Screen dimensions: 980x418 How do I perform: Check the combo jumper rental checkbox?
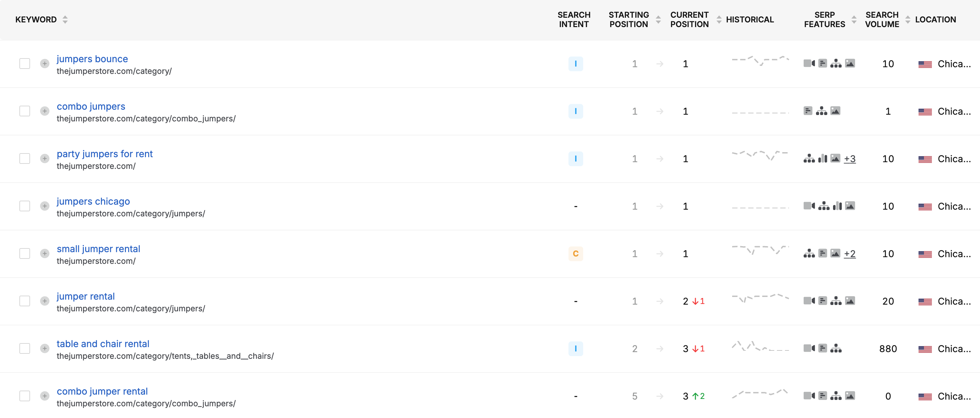click(25, 396)
